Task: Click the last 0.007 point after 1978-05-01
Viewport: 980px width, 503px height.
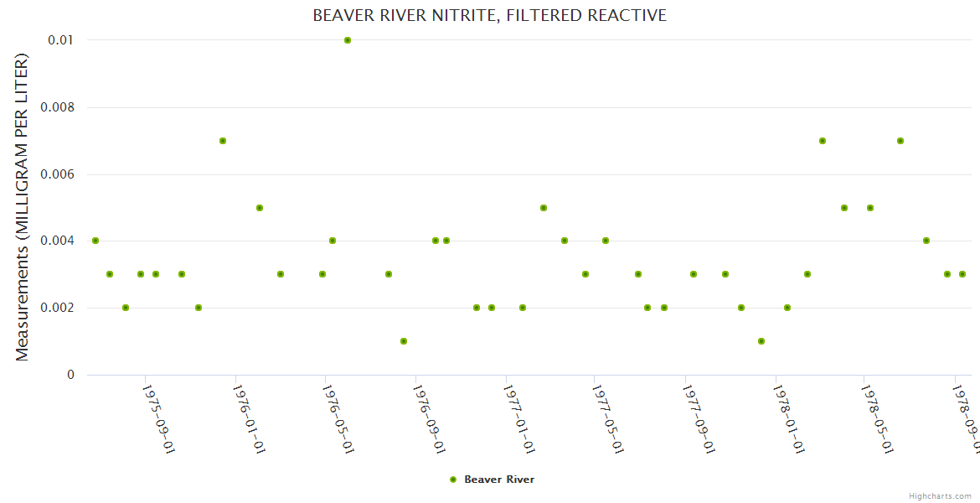Action: [900, 141]
